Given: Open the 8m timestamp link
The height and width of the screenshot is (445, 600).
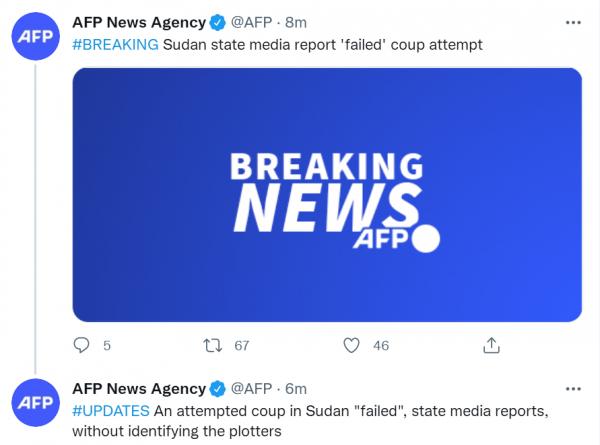Looking at the screenshot, I should (x=298, y=22).
